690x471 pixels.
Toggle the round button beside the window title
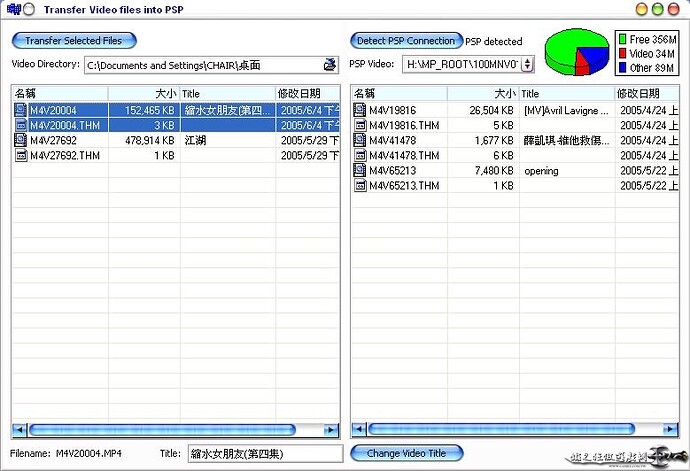tap(28, 9)
